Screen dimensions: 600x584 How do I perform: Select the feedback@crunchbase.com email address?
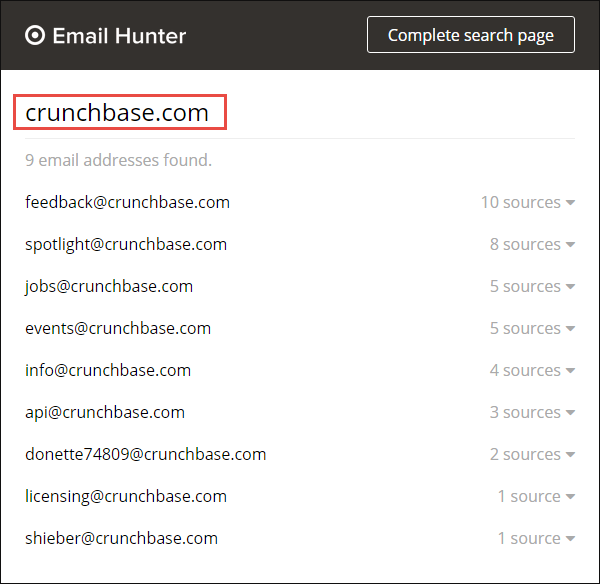click(127, 202)
